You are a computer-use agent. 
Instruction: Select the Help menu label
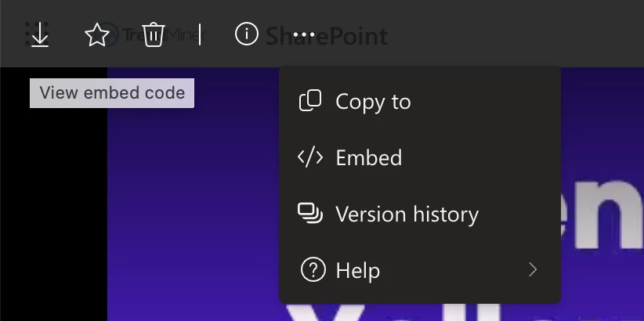[x=357, y=271]
